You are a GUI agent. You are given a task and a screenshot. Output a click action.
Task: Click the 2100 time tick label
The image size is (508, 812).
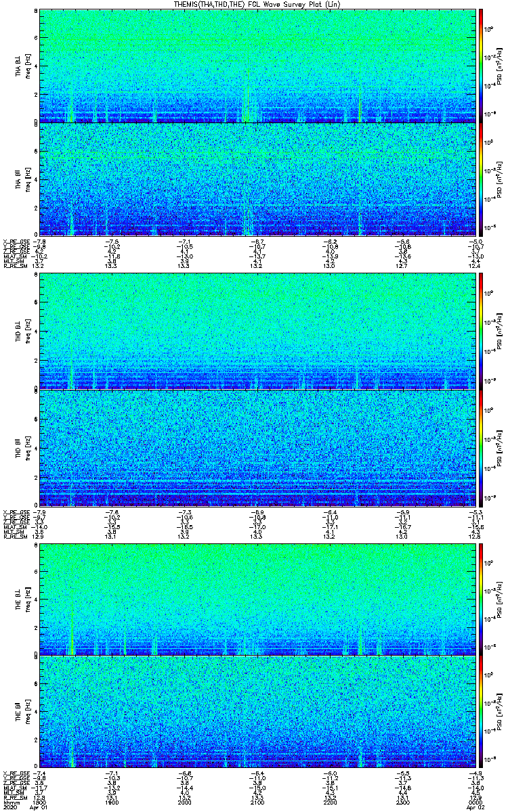pos(257,803)
